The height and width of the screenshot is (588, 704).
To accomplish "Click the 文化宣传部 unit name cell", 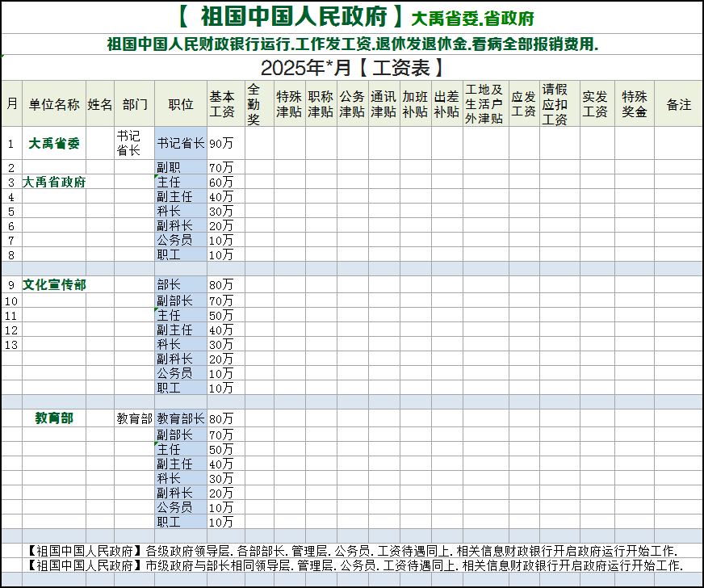I will click(54, 284).
